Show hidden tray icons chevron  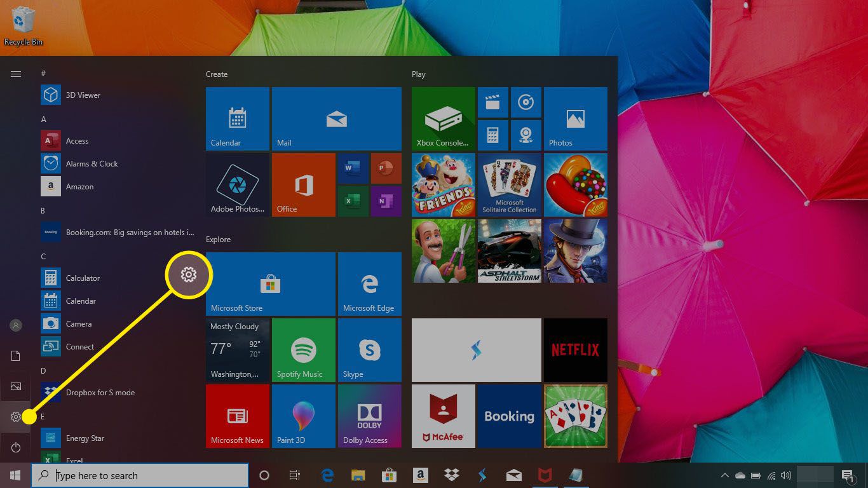(724, 475)
